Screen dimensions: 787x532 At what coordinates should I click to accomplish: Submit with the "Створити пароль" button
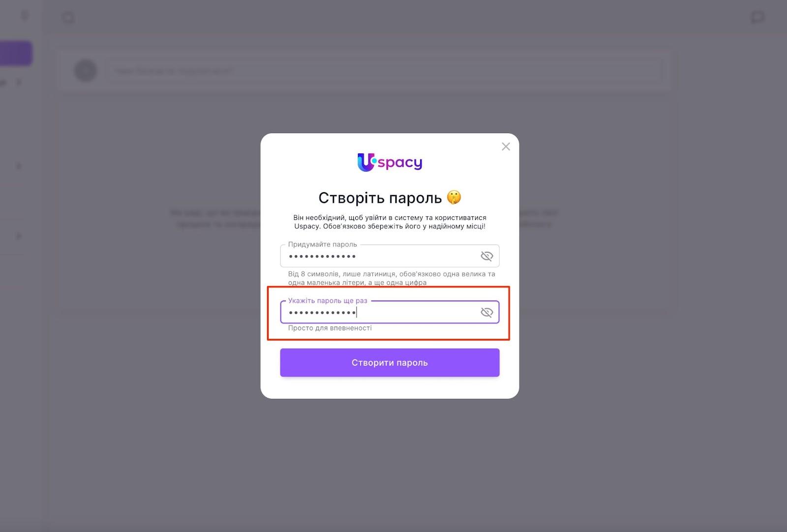click(x=390, y=363)
